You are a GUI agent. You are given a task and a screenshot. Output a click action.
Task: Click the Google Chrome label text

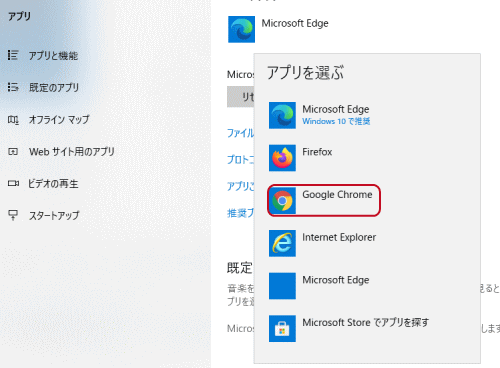[x=337, y=195]
